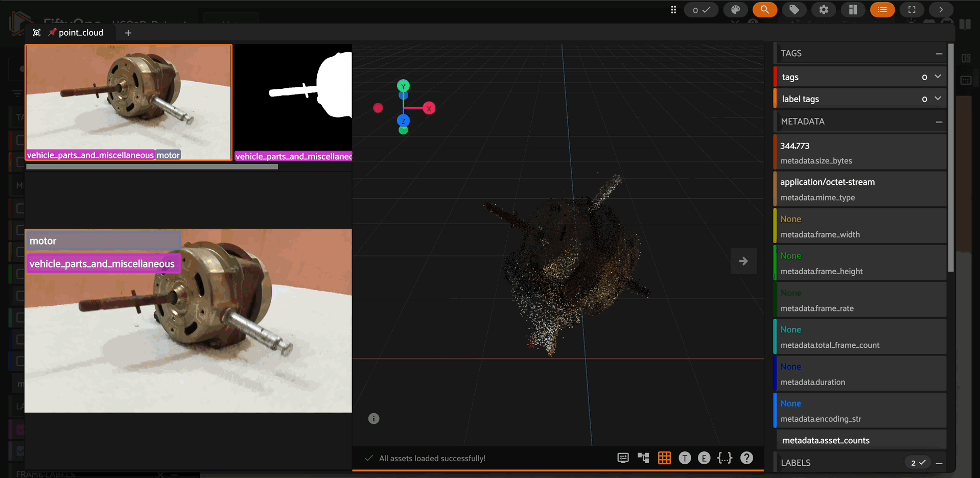Image resolution: width=980 pixels, height=478 pixels.
Task: Toggle the selected samples checkmark counter
Action: pos(701,10)
